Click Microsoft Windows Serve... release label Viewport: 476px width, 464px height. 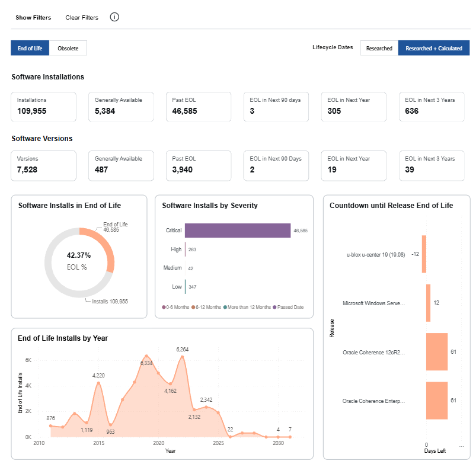coord(373,303)
